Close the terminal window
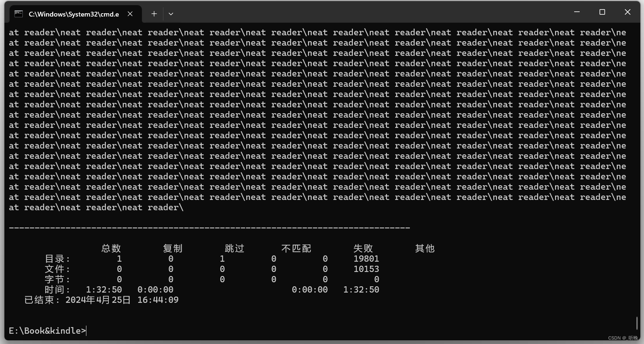Image resolution: width=644 pixels, height=344 pixels. [627, 12]
